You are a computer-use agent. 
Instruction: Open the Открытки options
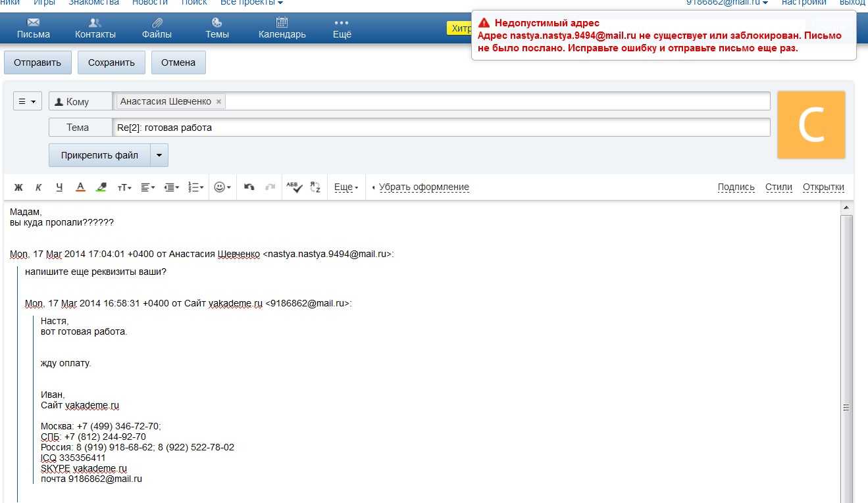[x=823, y=187]
